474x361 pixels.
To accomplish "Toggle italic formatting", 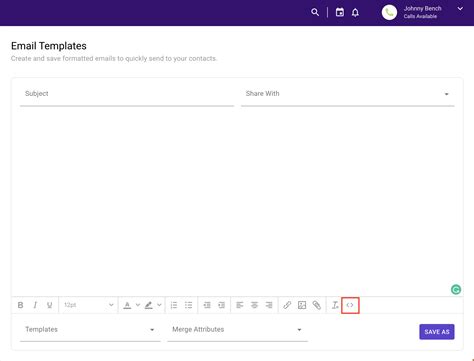I will coord(35,305).
